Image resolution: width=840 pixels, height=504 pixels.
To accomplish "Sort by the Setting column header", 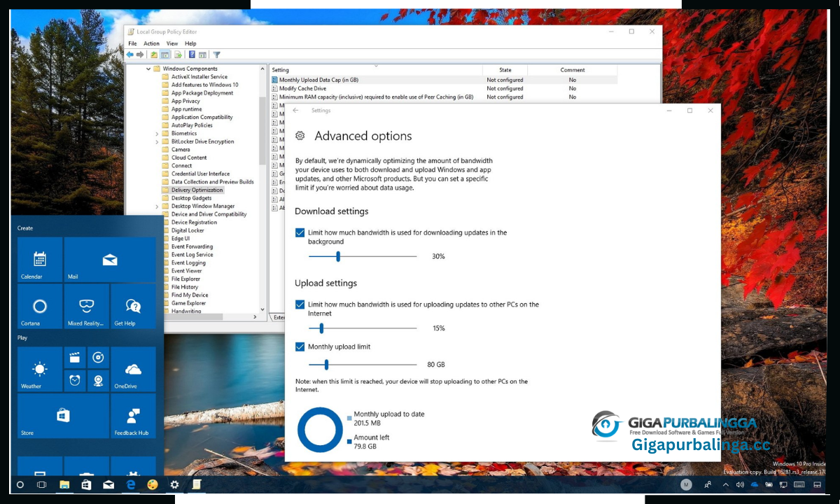I will pyautogui.click(x=376, y=70).
